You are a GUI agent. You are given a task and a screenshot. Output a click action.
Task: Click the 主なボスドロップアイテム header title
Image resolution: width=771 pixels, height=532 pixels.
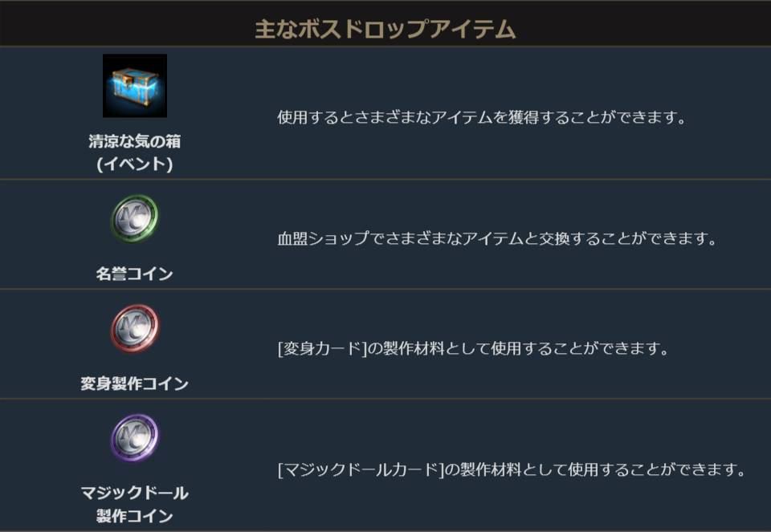[385, 30]
